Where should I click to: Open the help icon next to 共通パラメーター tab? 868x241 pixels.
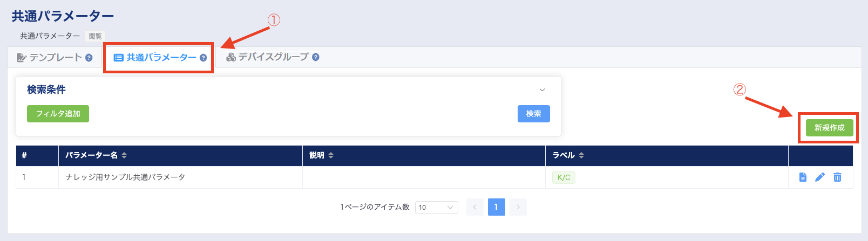(203, 58)
